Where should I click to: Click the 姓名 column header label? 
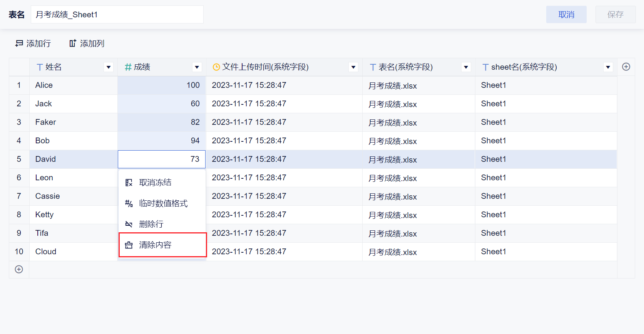pos(54,67)
